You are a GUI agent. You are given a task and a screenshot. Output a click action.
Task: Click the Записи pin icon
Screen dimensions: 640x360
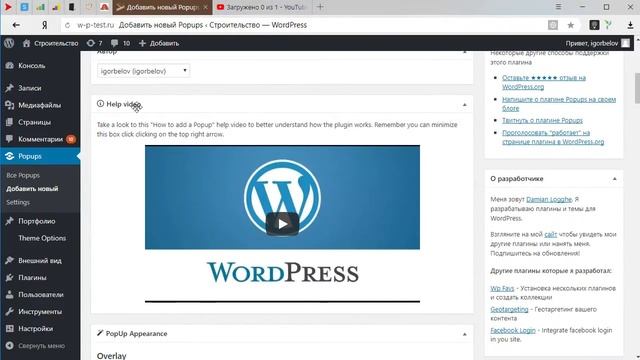[9, 88]
